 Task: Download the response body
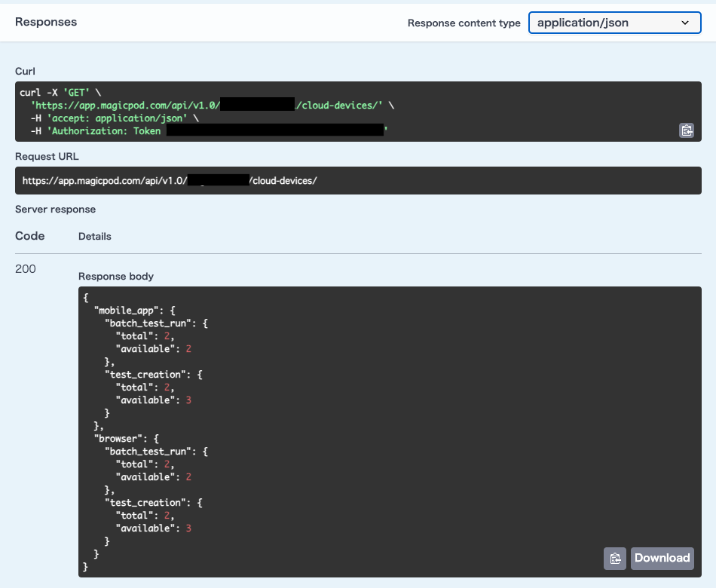tap(662, 559)
